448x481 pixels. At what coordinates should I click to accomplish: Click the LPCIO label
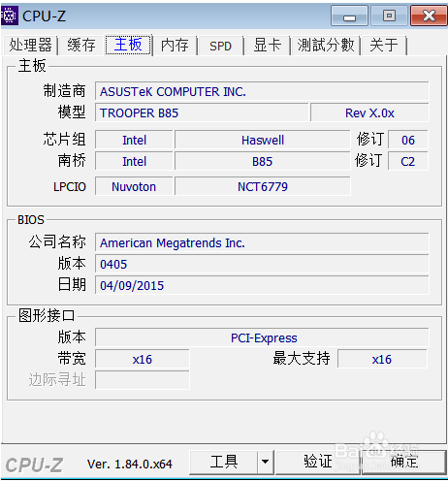point(70,186)
